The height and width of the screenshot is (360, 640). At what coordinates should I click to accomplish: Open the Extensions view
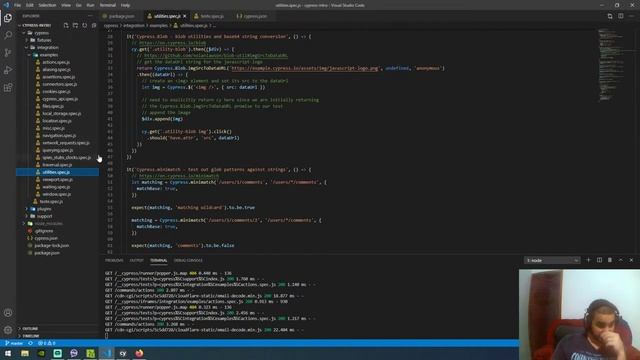click(8, 88)
